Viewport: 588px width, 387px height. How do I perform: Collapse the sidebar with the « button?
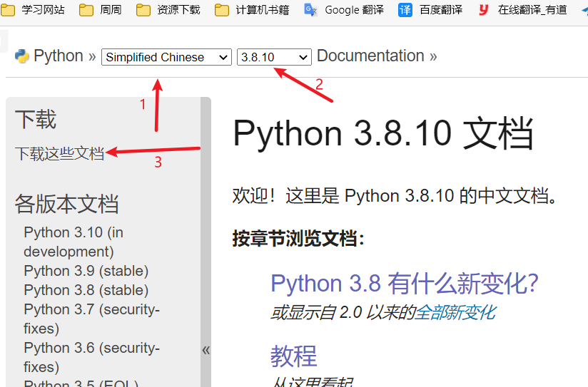click(206, 350)
